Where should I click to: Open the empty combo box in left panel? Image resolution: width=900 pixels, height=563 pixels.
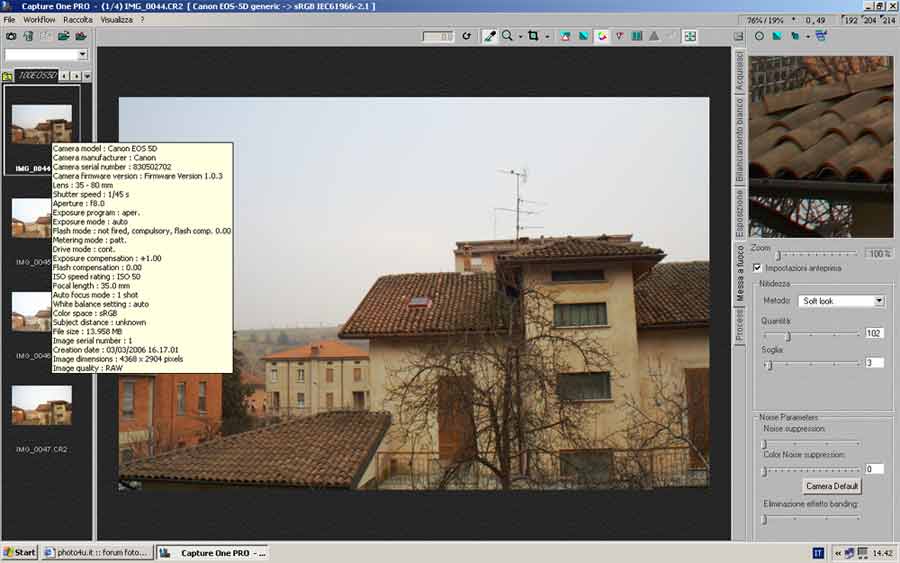[46, 55]
